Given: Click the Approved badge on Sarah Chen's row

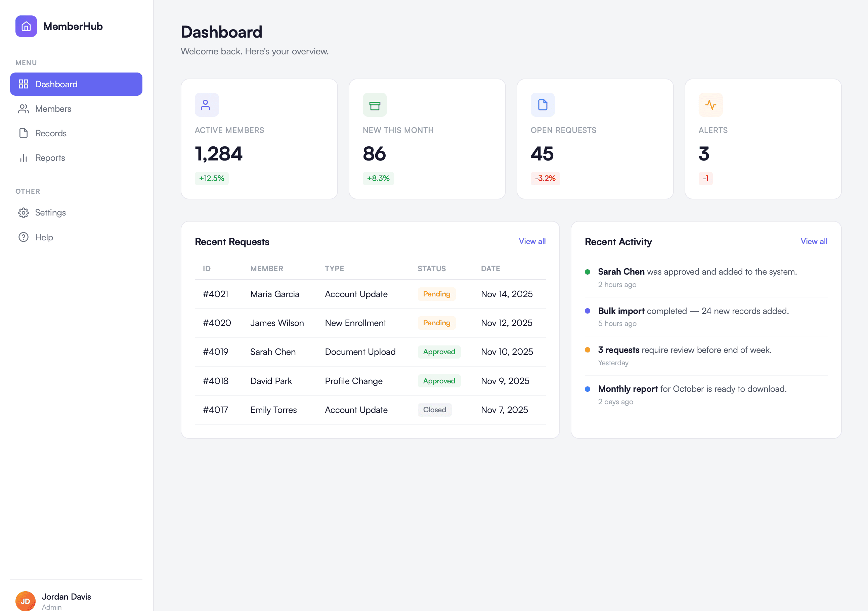Looking at the screenshot, I should click(x=439, y=352).
